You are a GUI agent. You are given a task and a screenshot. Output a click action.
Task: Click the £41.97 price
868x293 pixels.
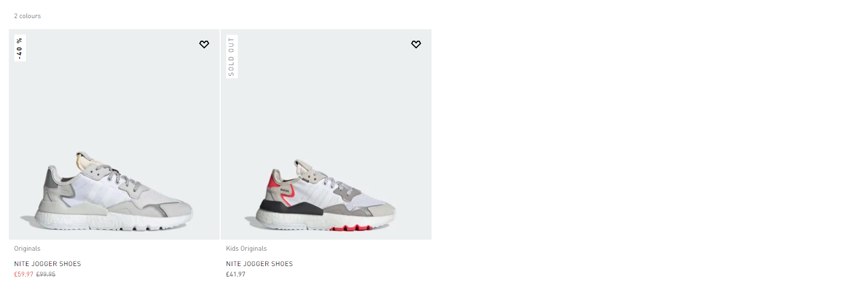tap(236, 274)
